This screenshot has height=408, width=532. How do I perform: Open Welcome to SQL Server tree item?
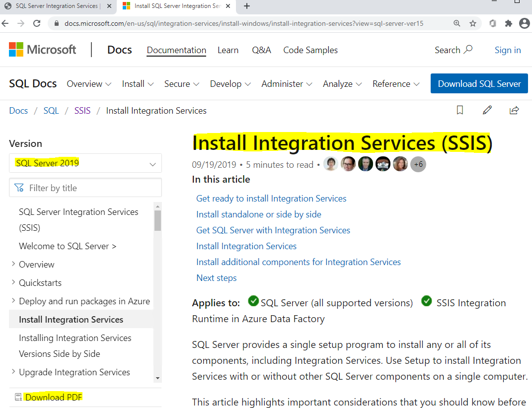pos(68,246)
